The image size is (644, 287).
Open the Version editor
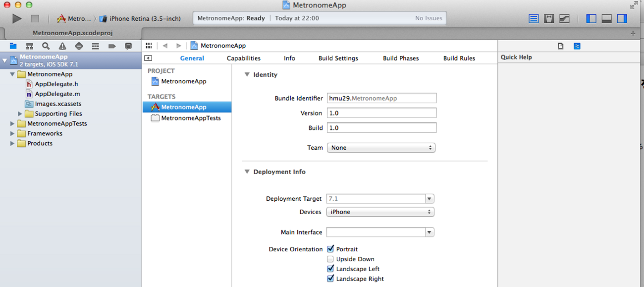click(564, 19)
